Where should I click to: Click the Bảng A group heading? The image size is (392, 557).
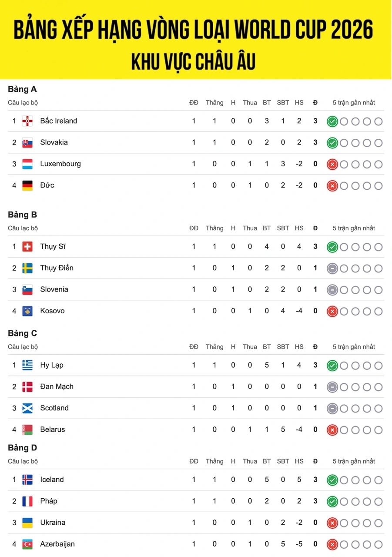[x=22, y=89]
